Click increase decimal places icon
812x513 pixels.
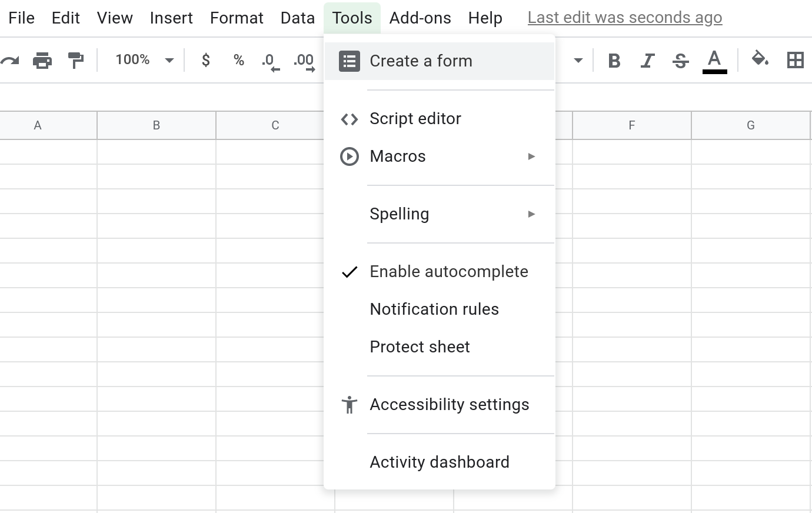pos(304,61)
